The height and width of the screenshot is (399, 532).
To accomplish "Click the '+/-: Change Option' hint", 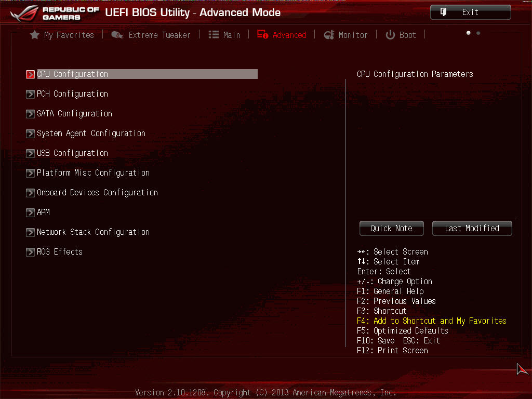I will coord(395,282).
